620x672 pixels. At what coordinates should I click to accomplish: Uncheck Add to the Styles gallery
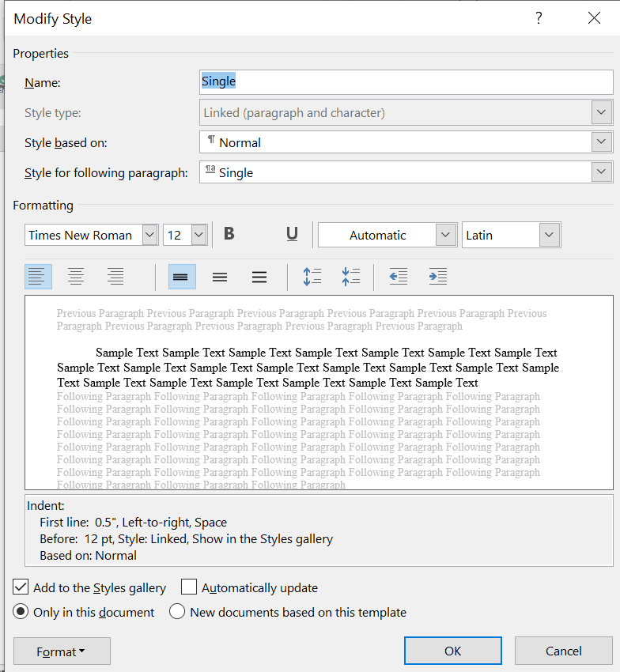click(x=21, y=587)
